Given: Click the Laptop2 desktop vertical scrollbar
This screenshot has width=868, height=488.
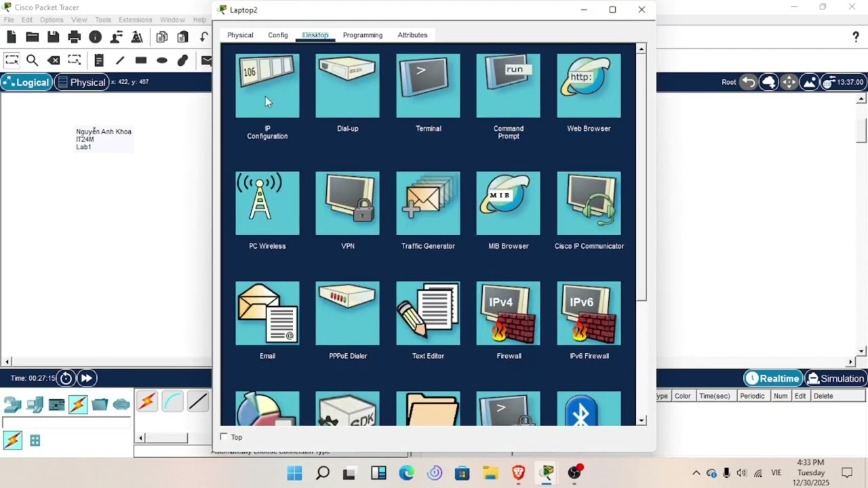Looking at the screenshot, I should click(642, 177).
